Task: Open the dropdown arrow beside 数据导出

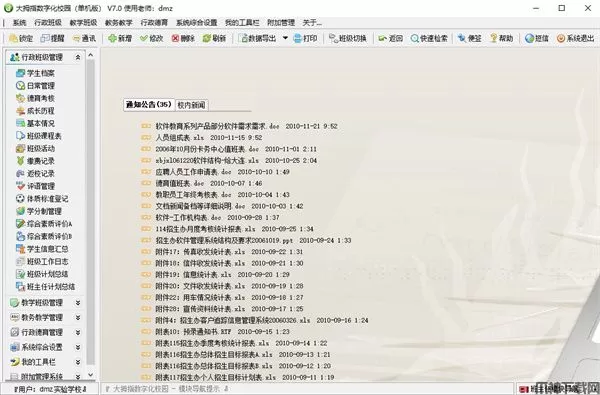Action: coord(285,38)
